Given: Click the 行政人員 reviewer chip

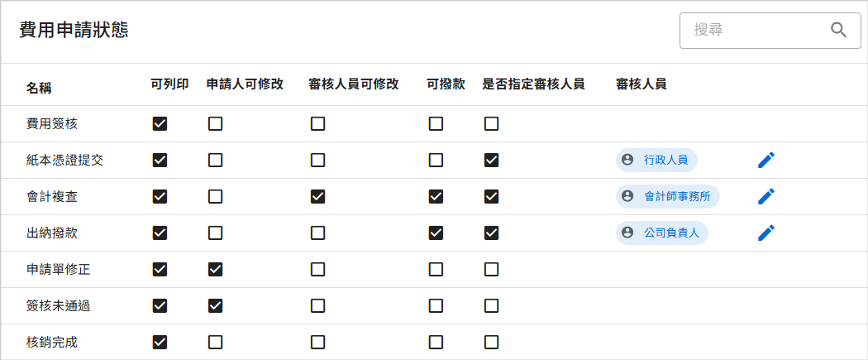Looking at the screenshot, I should click(x=656, y=160).
